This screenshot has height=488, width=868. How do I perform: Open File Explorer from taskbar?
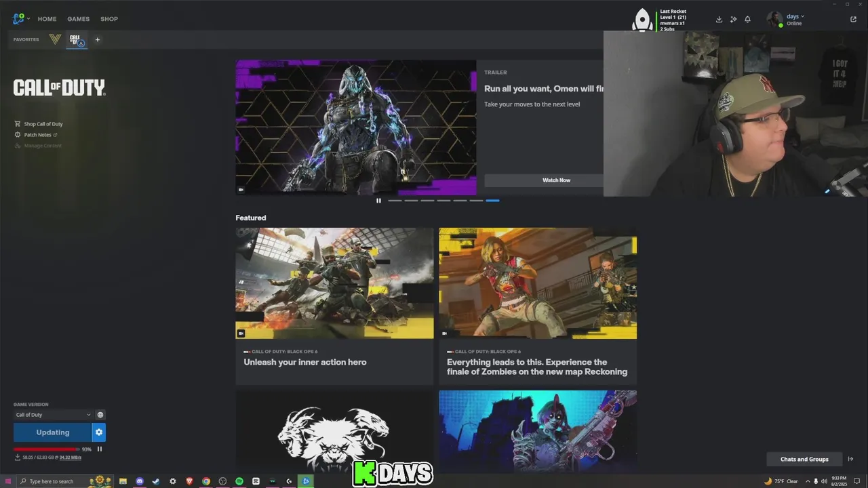[x=123, y=481]
